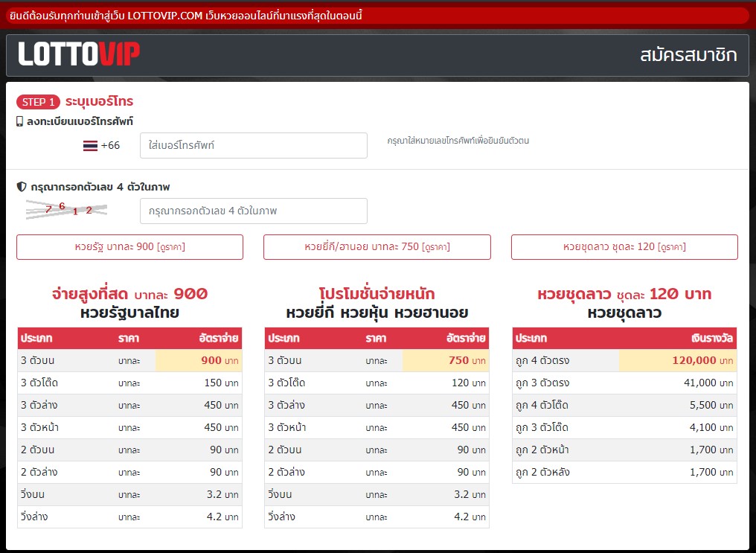This screenshot has height=553, width=756.
Task: Click the phone number input field
Action: 253,145
